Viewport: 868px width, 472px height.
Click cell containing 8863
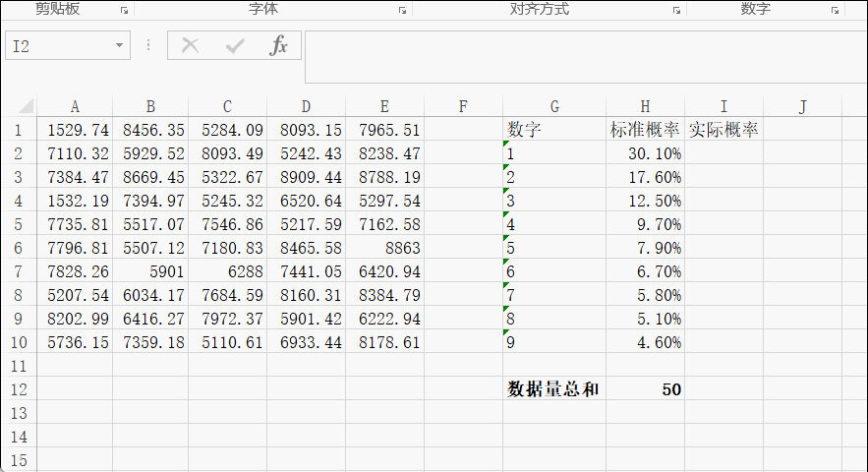click(384, 248)
